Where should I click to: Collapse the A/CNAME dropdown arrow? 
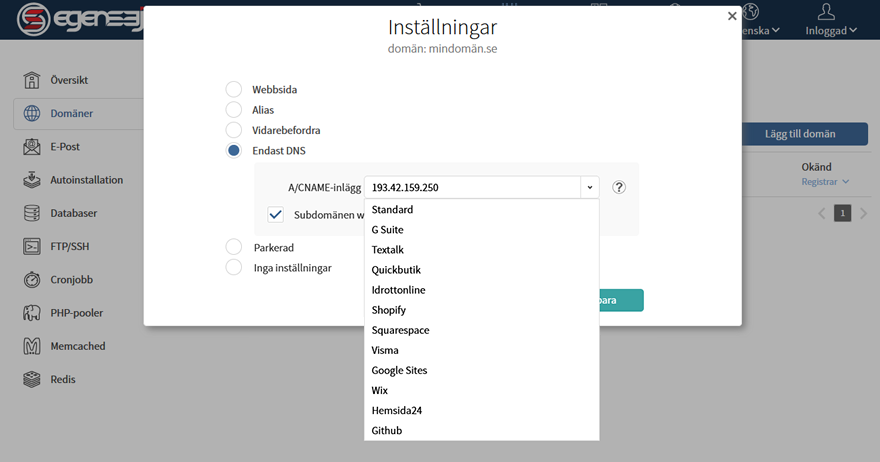pos(590,187)
